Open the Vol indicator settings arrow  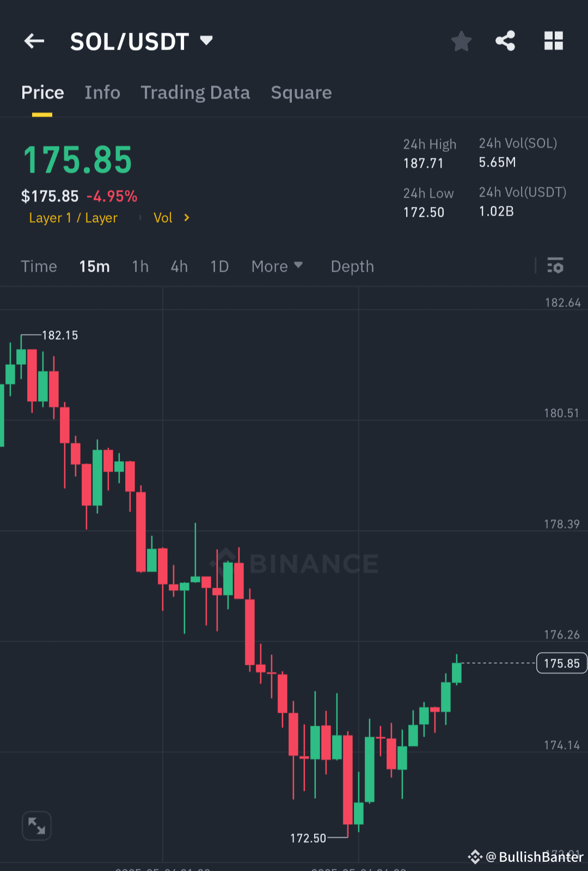[186, 217]
